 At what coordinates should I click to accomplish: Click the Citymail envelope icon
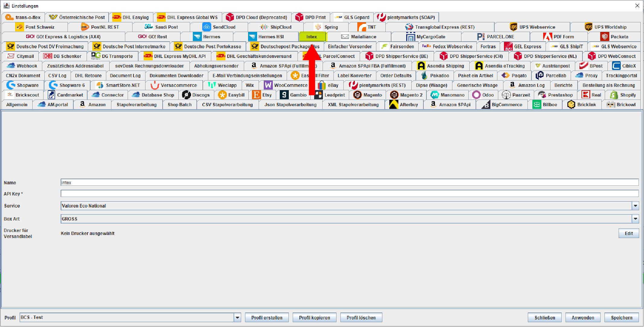click(11, 56)
